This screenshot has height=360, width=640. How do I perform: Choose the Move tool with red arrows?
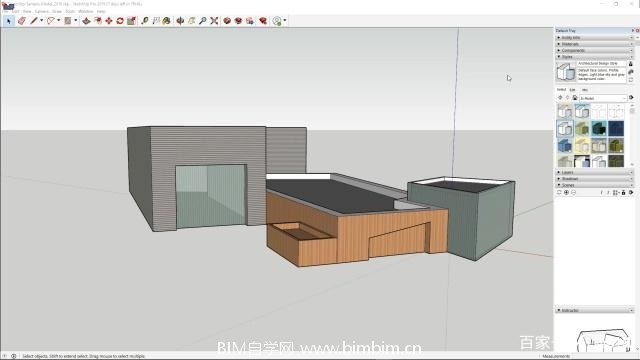(109, 20)
